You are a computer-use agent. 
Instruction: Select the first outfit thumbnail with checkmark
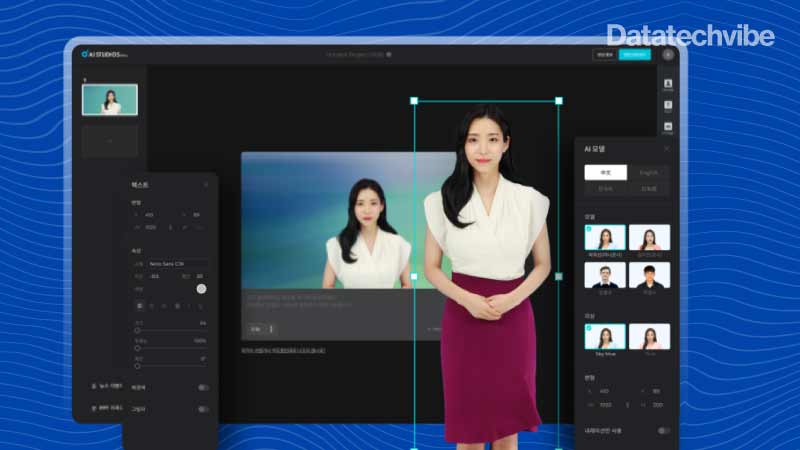(605, 336)
